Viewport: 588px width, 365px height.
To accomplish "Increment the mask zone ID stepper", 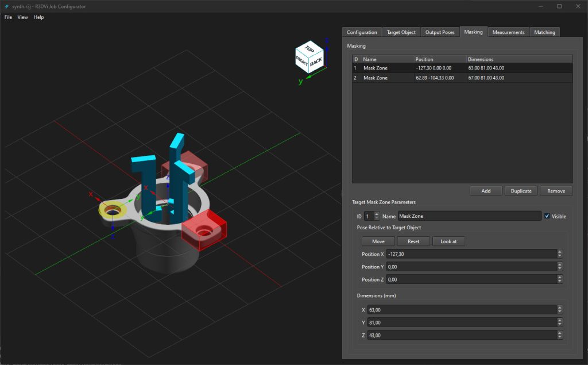I will pyautogui.click(x=377, y=214).
